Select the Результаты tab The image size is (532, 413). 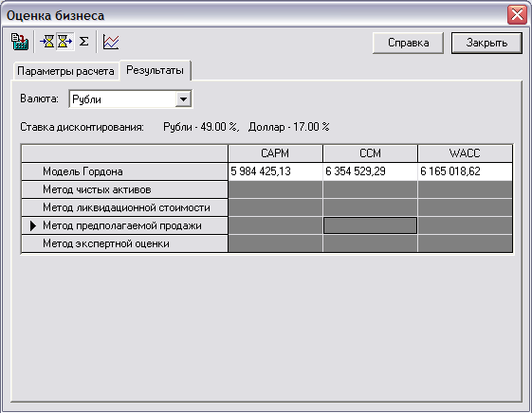point(156,70)
